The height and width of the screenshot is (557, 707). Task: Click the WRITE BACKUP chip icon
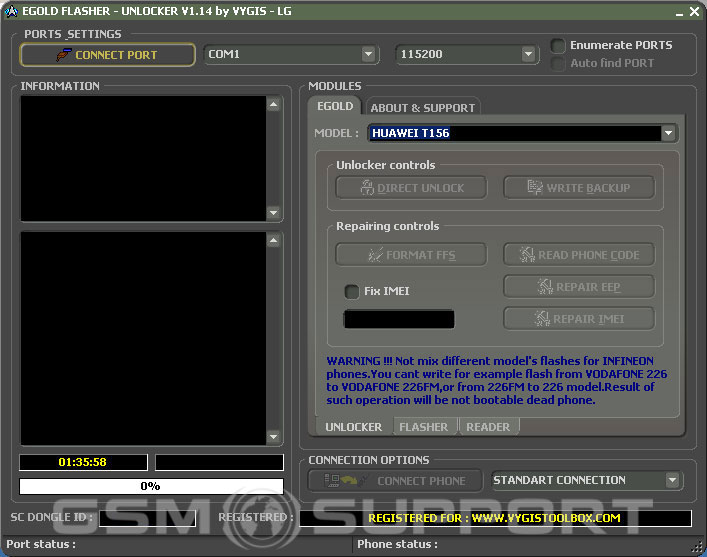click(x=535, y=187)
